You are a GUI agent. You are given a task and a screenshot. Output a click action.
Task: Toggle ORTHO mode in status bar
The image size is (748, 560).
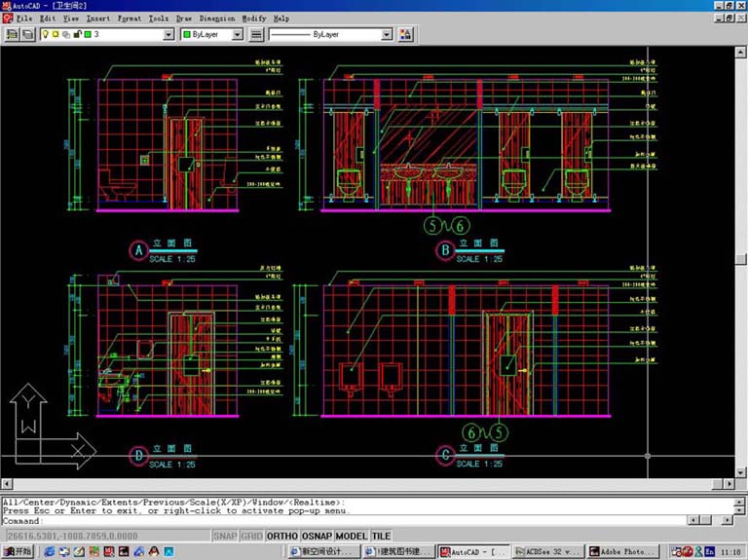click(282, 536)
